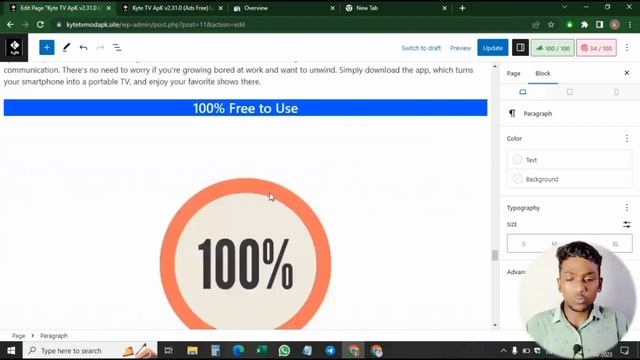The width and height of the screenshot is (640, 360).
Task: Open the Windows Start menu
Action: [x=11, y=351]
